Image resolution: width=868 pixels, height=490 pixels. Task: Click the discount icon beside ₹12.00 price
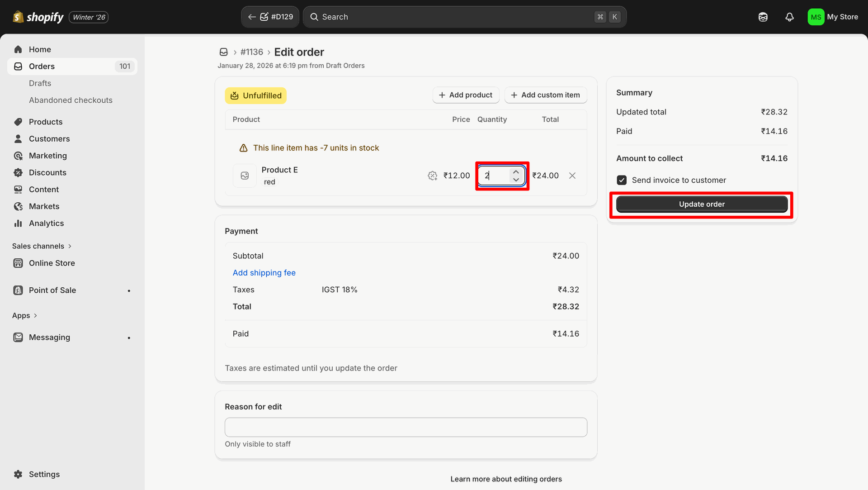tap(432, 176)
